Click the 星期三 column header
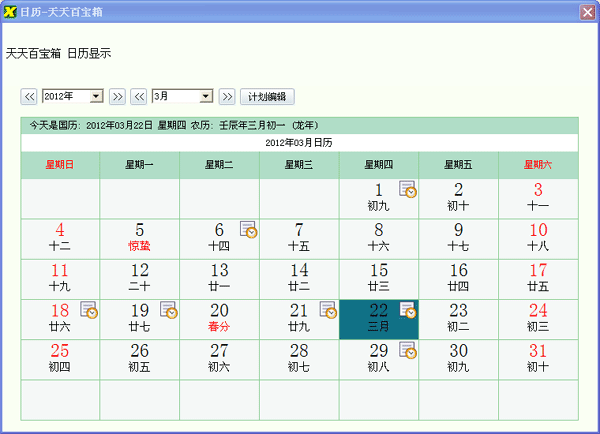The width and height of the screenshot is (600, 434). (299, 165)
